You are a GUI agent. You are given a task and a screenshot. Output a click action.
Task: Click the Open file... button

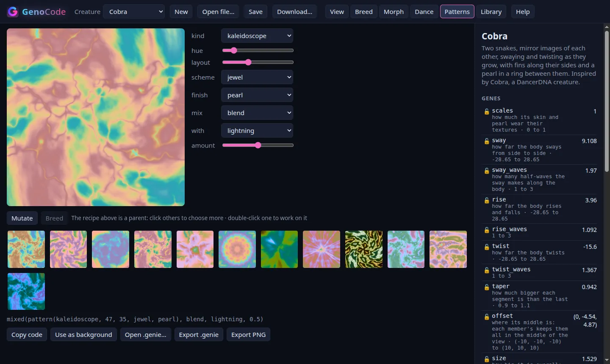tap(218, 12)
